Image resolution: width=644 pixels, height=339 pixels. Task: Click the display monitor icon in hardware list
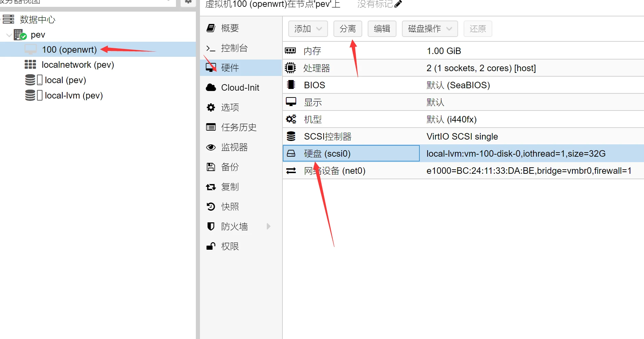point(291,102)
